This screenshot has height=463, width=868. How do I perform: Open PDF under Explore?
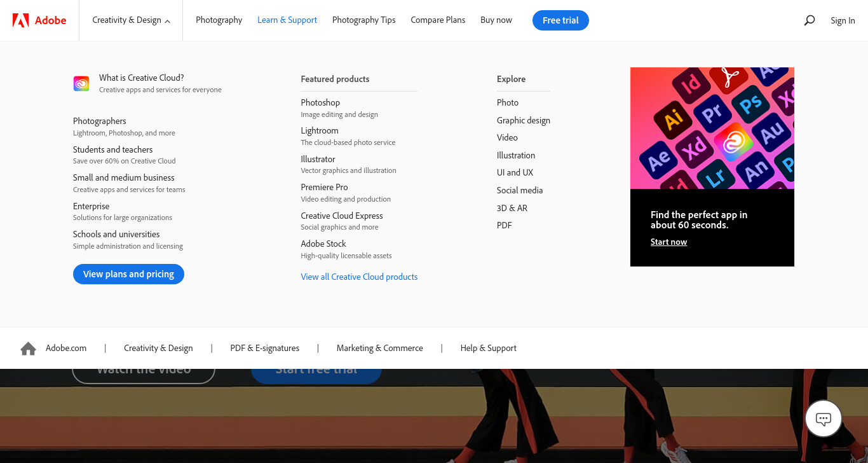point(504,225)
